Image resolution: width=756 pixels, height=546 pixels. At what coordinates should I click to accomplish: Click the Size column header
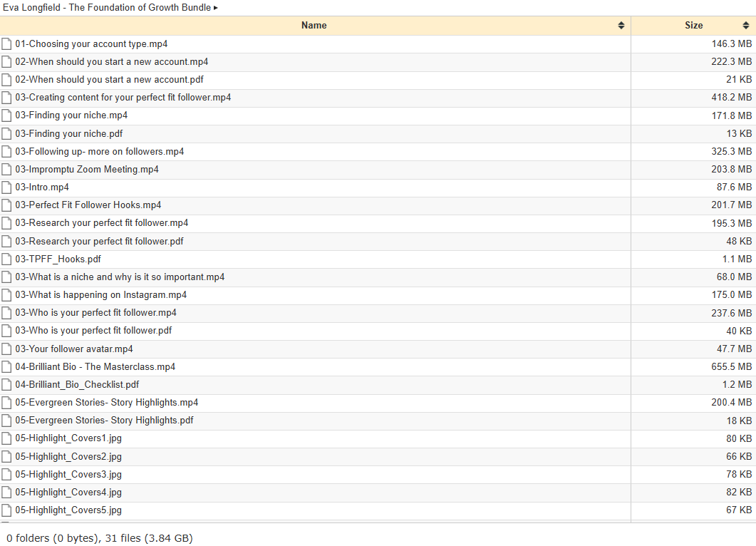[693, 26]
